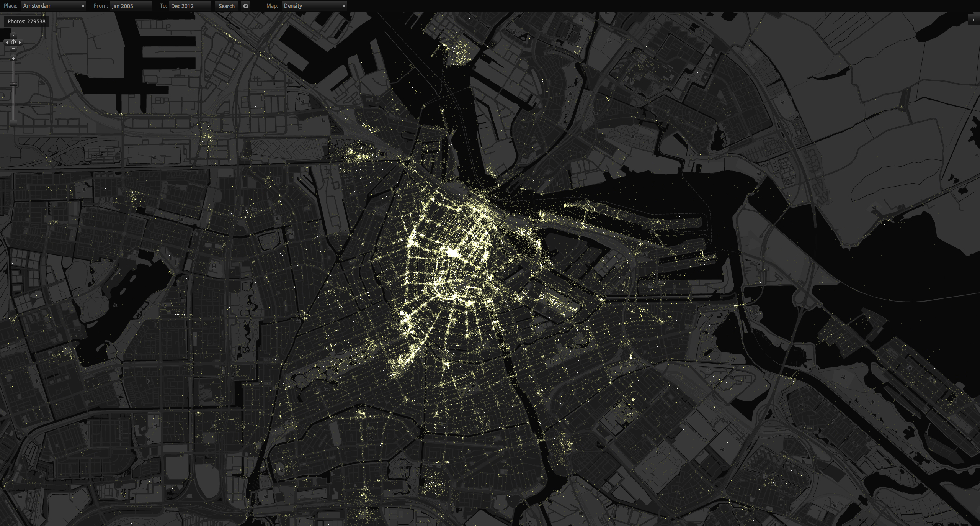Open the Map type dropdown showing Density
980x526 pixels.
[314, 6]
